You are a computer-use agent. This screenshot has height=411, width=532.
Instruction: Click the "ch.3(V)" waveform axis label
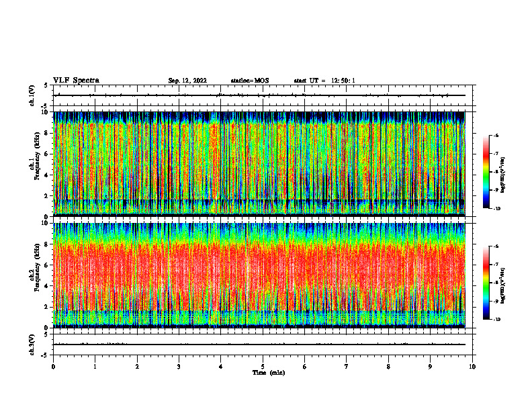click(32, 345)
